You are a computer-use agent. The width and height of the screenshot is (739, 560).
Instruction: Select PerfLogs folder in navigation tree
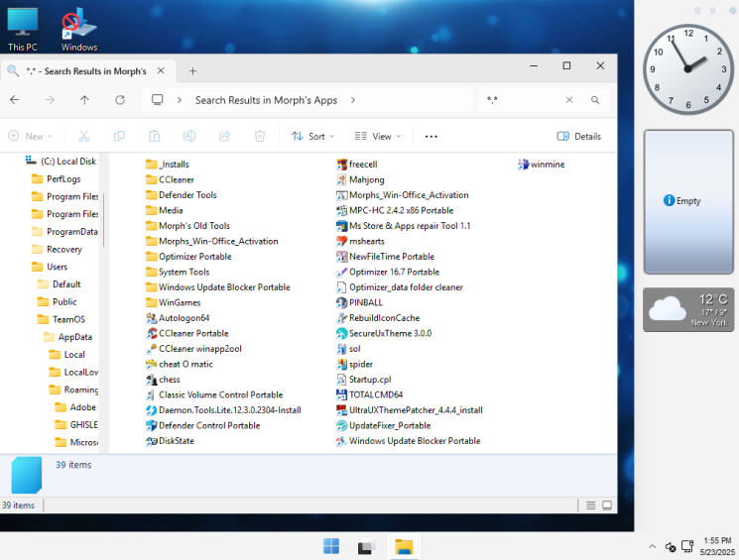(57, 179)
